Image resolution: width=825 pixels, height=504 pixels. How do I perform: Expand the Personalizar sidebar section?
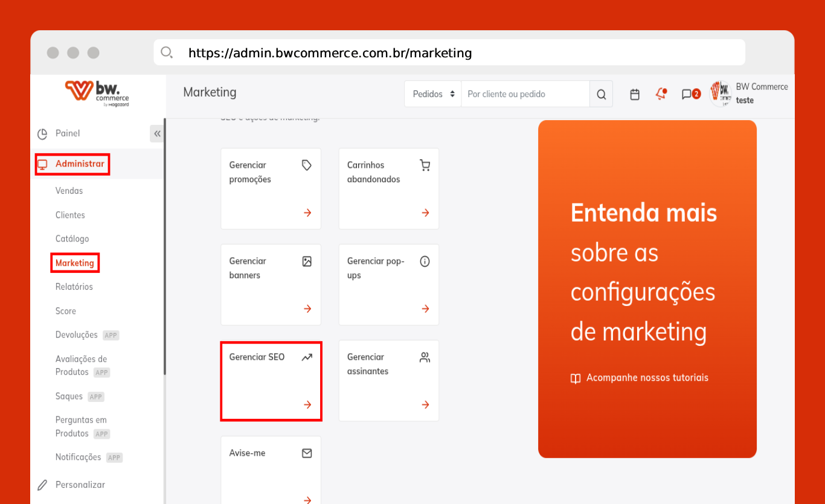pos(80,485)
